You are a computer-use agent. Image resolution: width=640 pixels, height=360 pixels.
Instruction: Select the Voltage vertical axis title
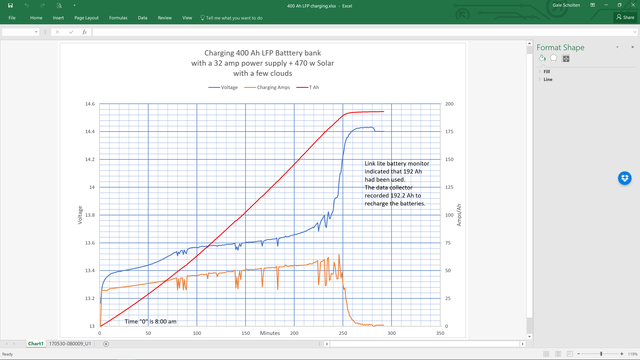80,215
